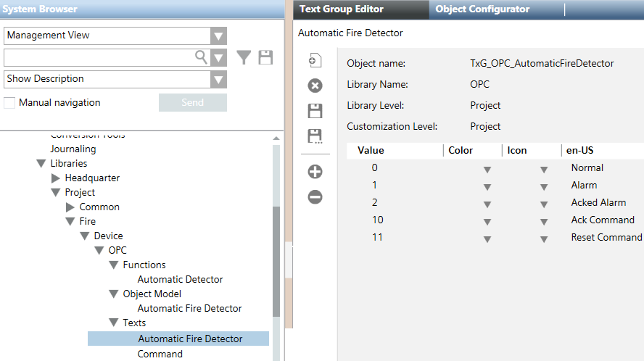
Task: Collapse the Libraries tree node
Action: (41, 163)
